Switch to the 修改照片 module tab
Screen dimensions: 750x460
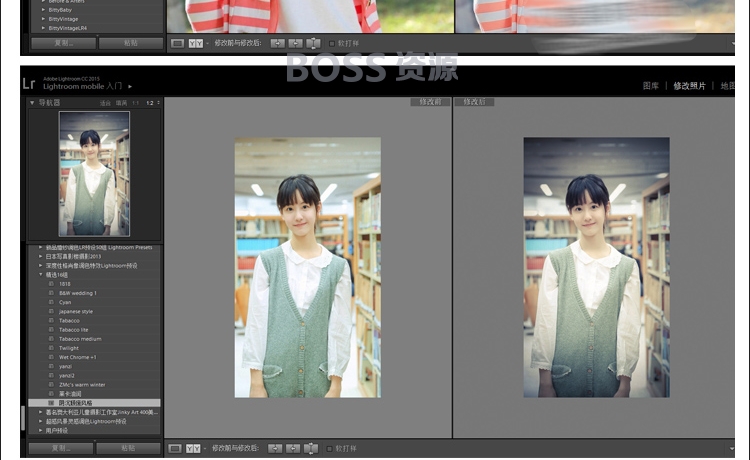click(689, 86)
